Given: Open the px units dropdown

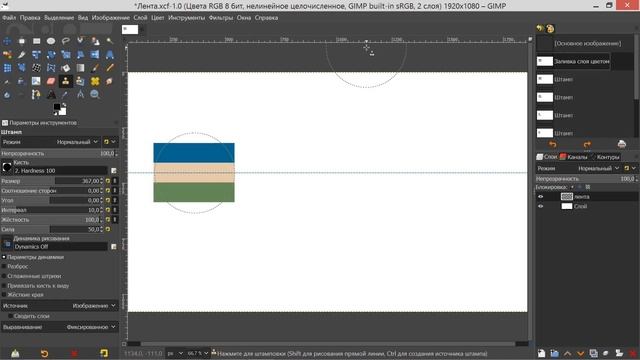Looking at the screenshot, I should coord(175,353).
